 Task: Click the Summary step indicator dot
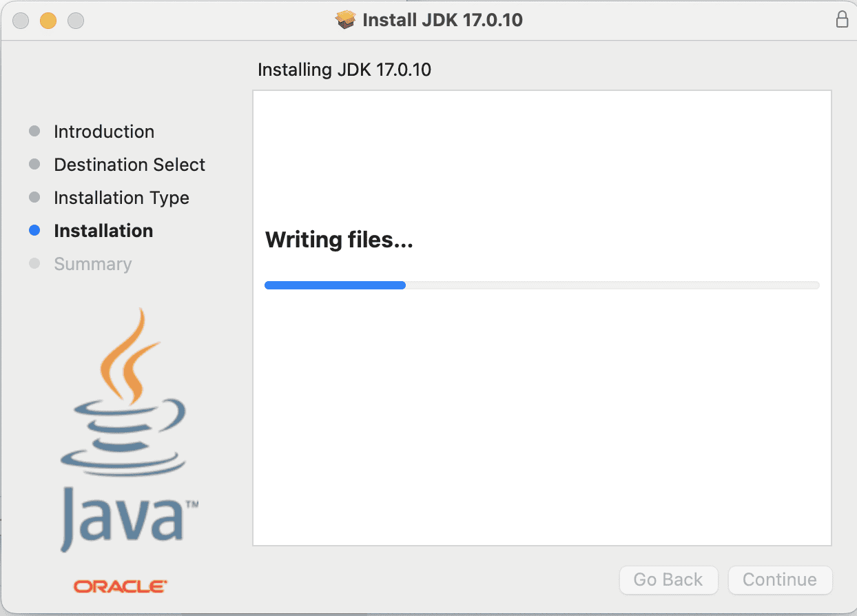34,263
